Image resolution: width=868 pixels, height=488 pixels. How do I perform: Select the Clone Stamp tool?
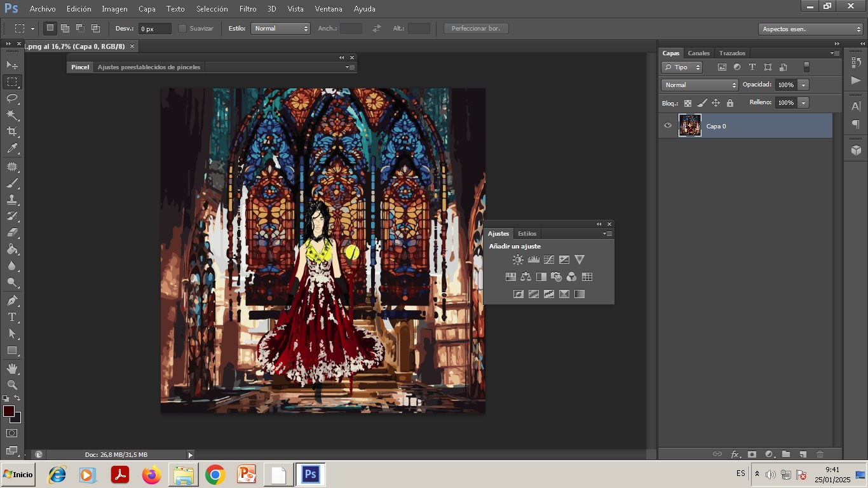click(12, 200)
